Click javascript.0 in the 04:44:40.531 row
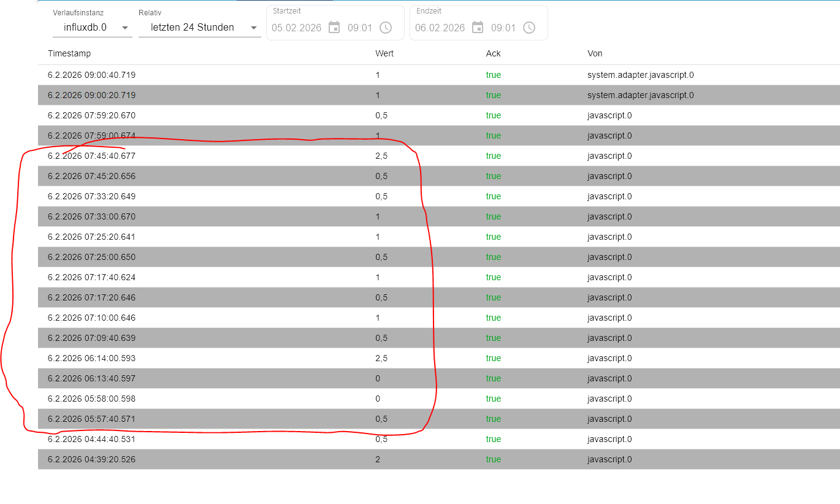The image size is (840, 504). [609, 439]
